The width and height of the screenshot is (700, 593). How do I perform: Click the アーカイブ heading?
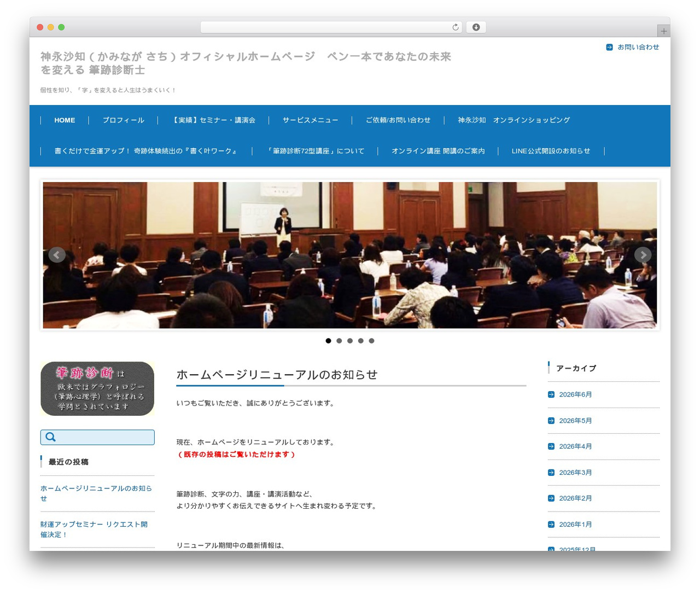[576, 368]
